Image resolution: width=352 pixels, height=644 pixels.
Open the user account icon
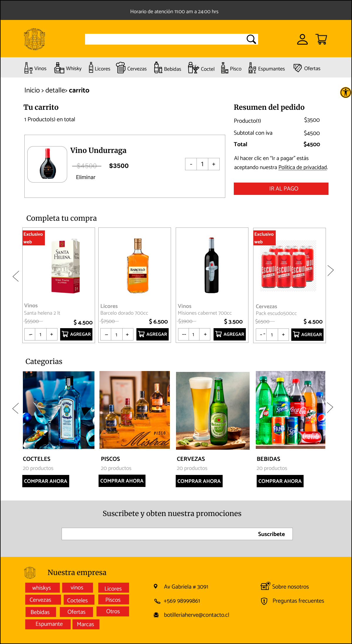[302, 39]
